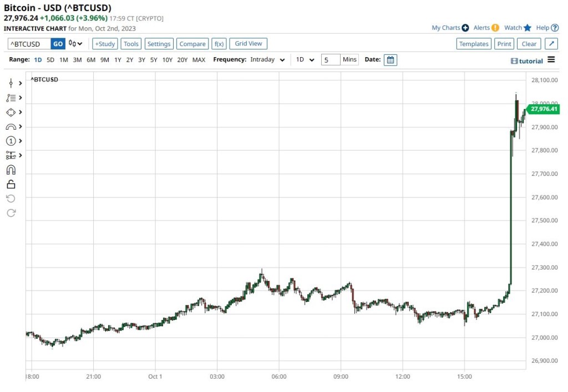Open the candlestick chart type dropdown
The height and width of the screenshot is (392, 568).
pyautogui.click(x=75, y=44)
